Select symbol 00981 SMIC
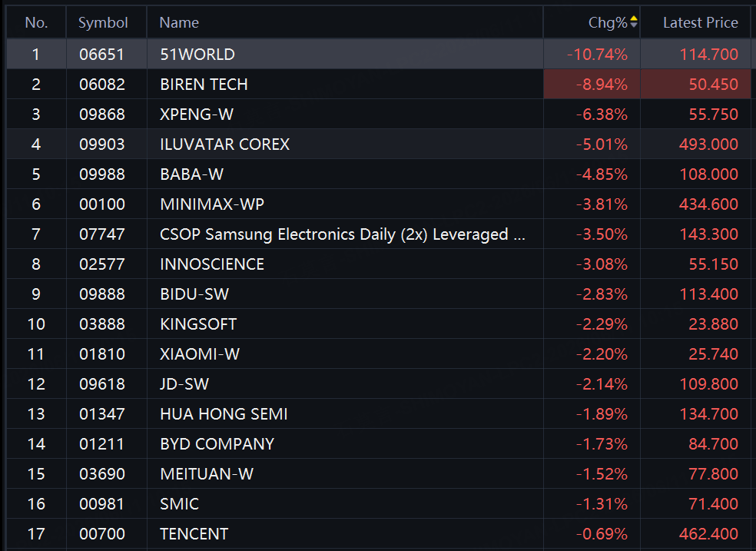This screenshot has height=551, width=756. tap(101, 504)
